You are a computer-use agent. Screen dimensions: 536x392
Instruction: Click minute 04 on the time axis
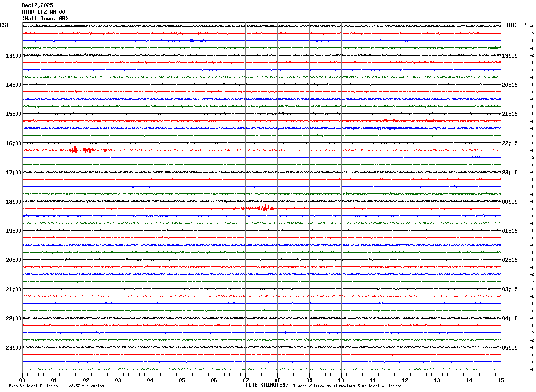[150, 380]
